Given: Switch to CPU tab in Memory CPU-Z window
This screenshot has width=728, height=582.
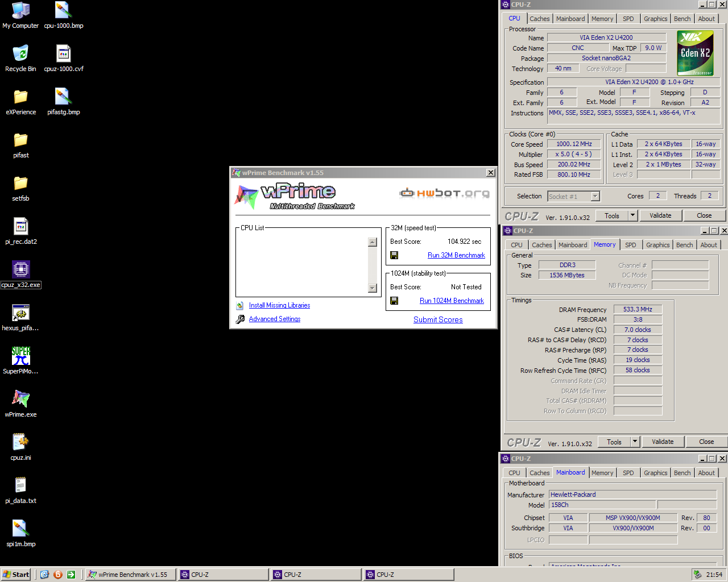Looking at the screenshot, I should (x=516, y=245).
